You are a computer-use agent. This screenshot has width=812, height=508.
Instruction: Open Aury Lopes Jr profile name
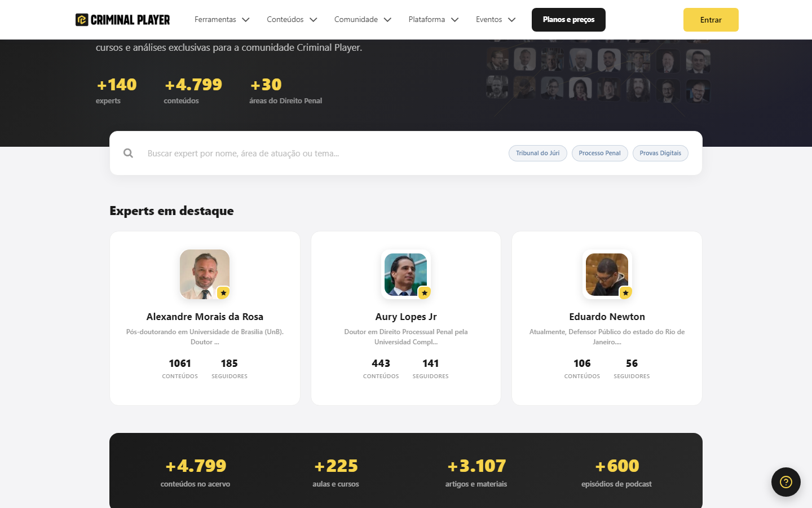tap(406, 317)
